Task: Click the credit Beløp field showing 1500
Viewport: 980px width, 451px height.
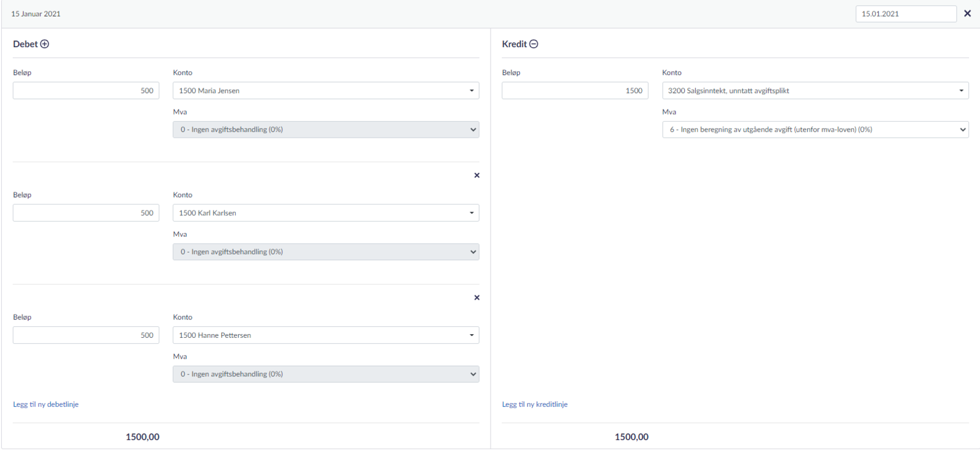Action: [575, 91]
